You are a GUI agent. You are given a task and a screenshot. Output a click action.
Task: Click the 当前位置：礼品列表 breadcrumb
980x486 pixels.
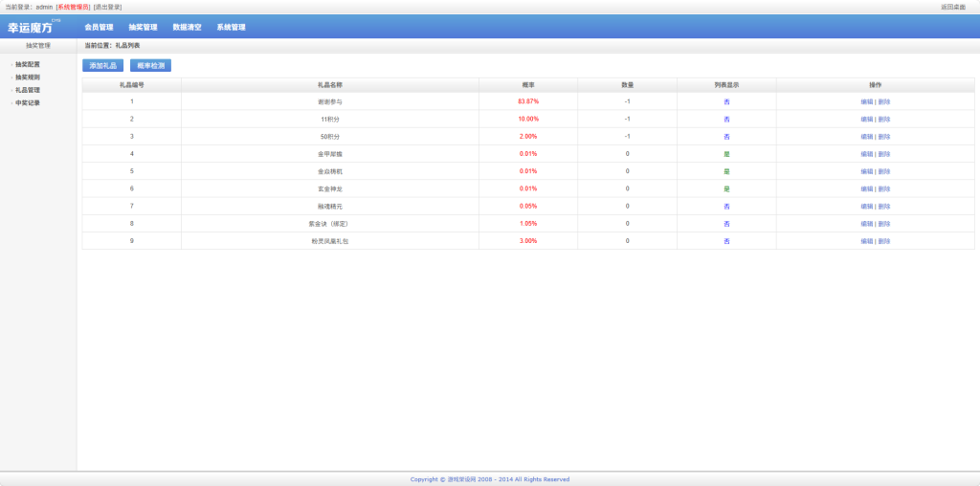tap(113, 46)
